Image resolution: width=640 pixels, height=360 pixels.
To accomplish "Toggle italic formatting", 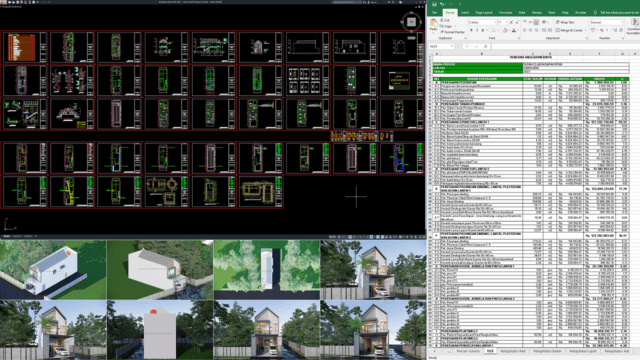I will coord(477,30).
